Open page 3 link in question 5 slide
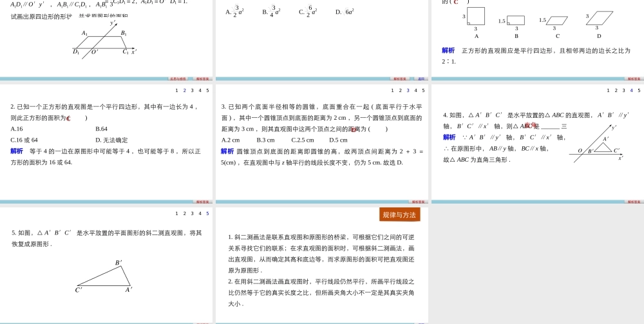Viewport: 644px width, 324px height. 192,213
